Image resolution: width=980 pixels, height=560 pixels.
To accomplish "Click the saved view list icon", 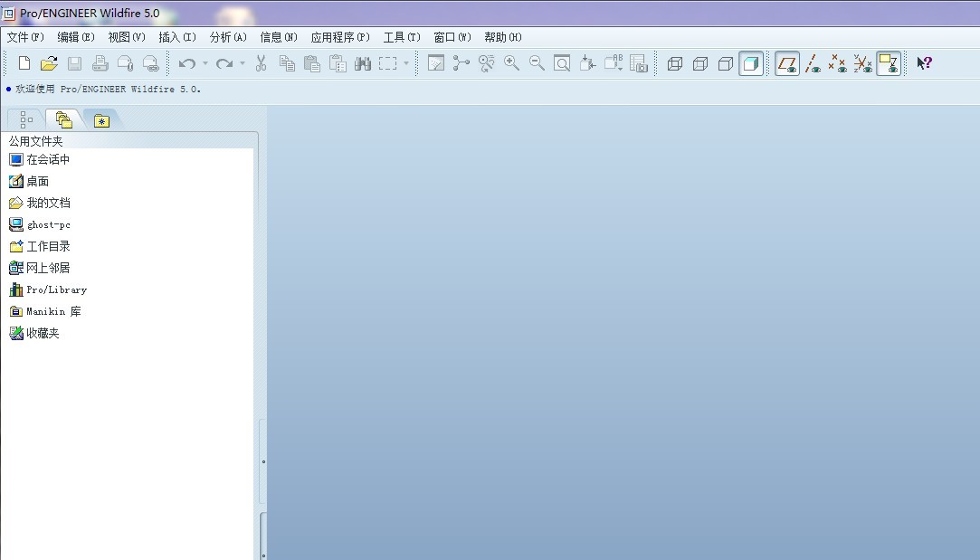I will tap(614, 63).
